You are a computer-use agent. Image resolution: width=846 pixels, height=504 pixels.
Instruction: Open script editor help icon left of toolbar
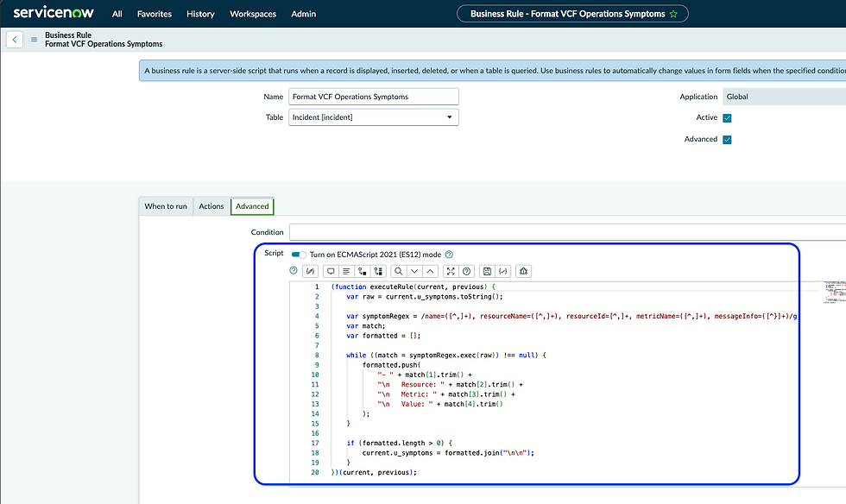point(294,270)
